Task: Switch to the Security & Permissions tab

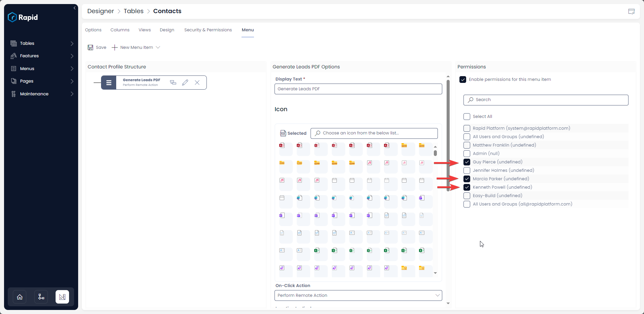Action: (x=208, y=30)
